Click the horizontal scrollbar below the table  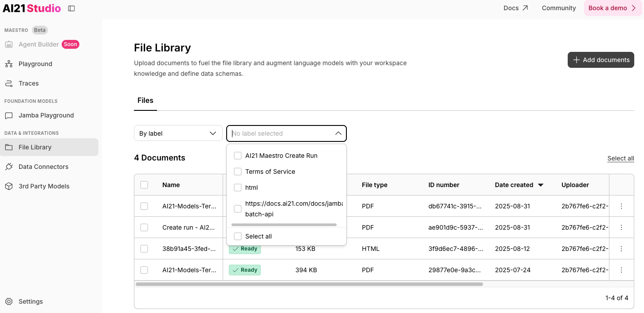click(x=309, y=284)
